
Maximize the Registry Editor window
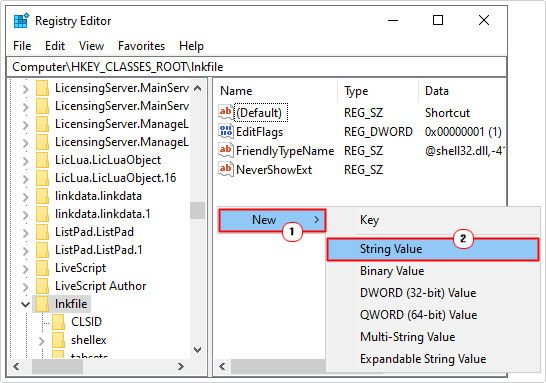(x=438, y=20)
